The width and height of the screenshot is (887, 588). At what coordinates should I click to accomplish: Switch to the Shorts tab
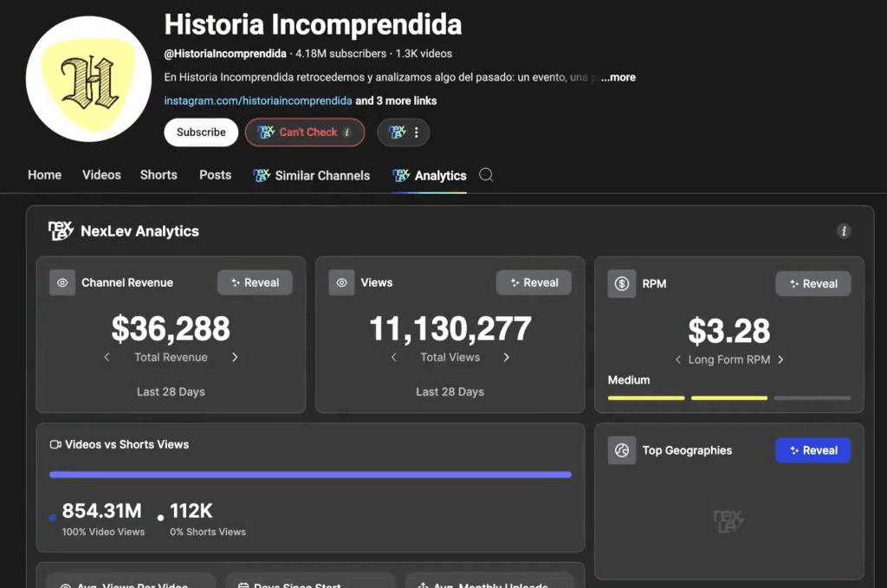pyautogui.click(x=159, y=175)
